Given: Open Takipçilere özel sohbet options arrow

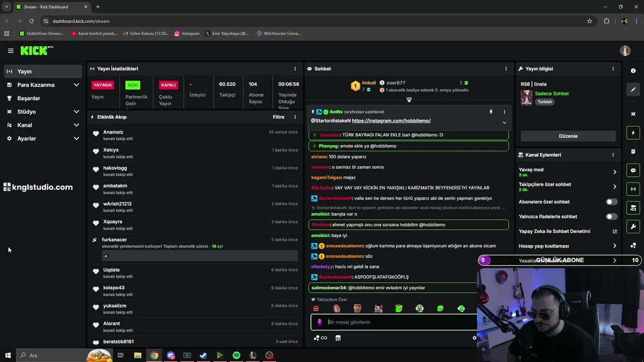Looking at the screenshot, I should coord(614,187).
